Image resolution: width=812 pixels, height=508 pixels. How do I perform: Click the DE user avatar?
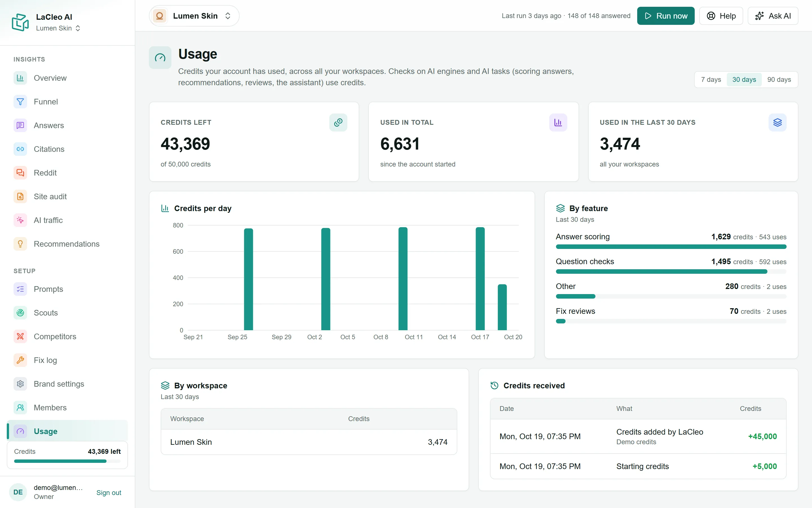point(18,492)
